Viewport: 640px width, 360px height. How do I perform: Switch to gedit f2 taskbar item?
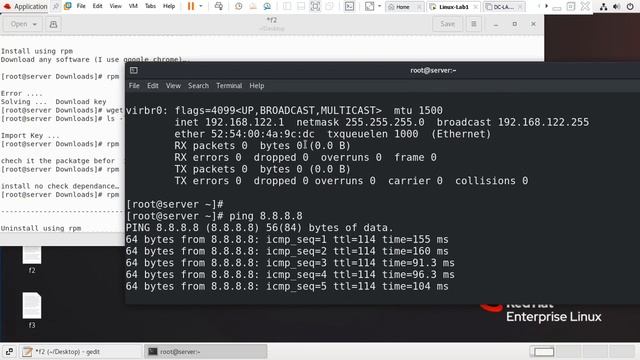[81, 351]
